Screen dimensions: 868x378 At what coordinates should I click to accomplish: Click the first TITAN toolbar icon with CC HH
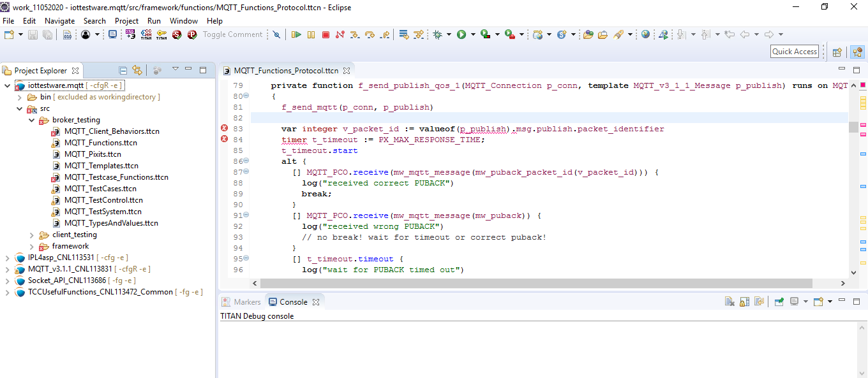[x=146, y=34]
